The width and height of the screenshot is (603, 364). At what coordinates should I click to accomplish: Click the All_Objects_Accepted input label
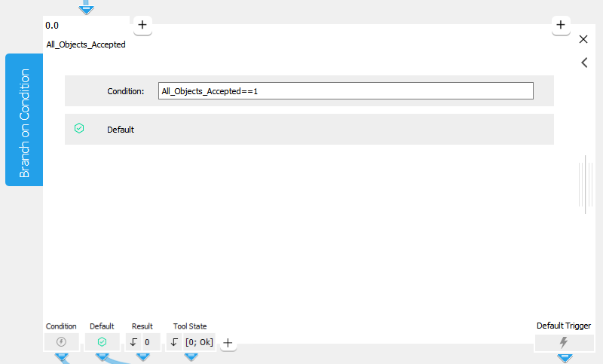[x=86, y=44]
